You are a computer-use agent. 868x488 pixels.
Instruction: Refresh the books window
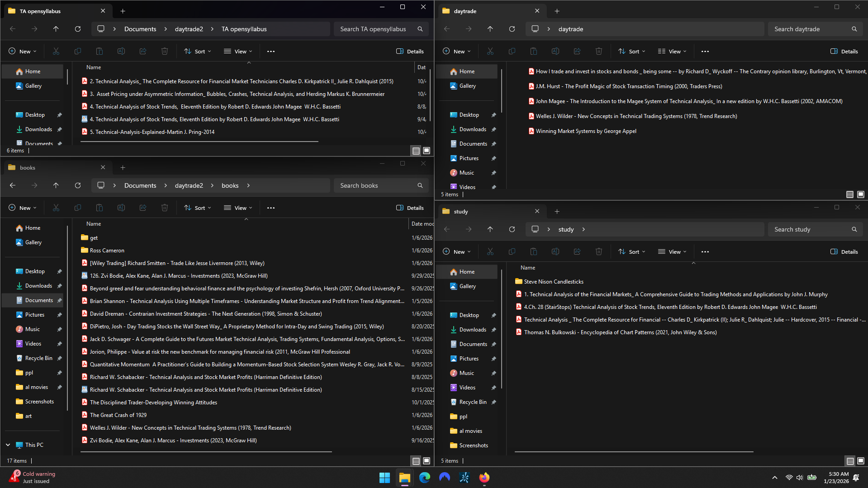coord(78,185)
